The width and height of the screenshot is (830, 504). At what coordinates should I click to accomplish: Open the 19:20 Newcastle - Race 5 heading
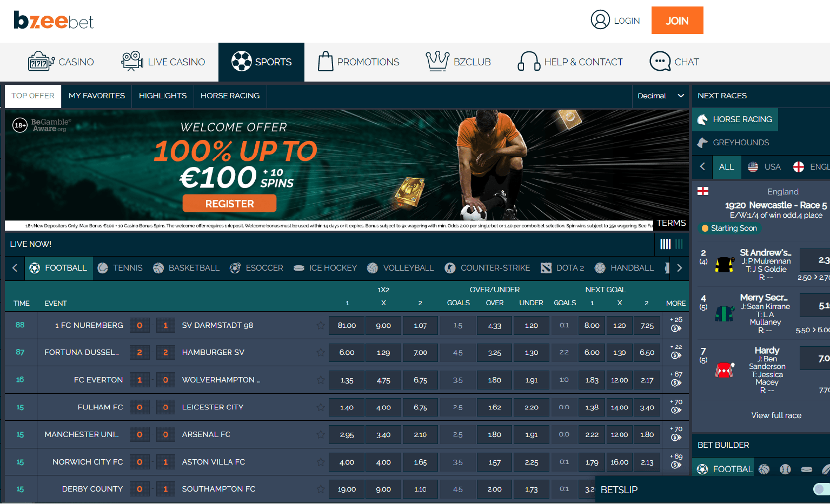point(776,205)
